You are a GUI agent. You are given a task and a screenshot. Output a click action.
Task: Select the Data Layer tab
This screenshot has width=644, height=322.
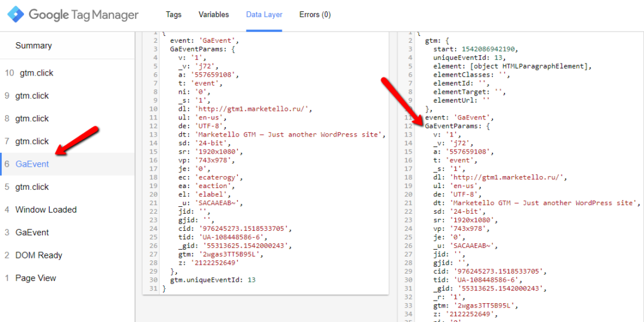(264, 14)
